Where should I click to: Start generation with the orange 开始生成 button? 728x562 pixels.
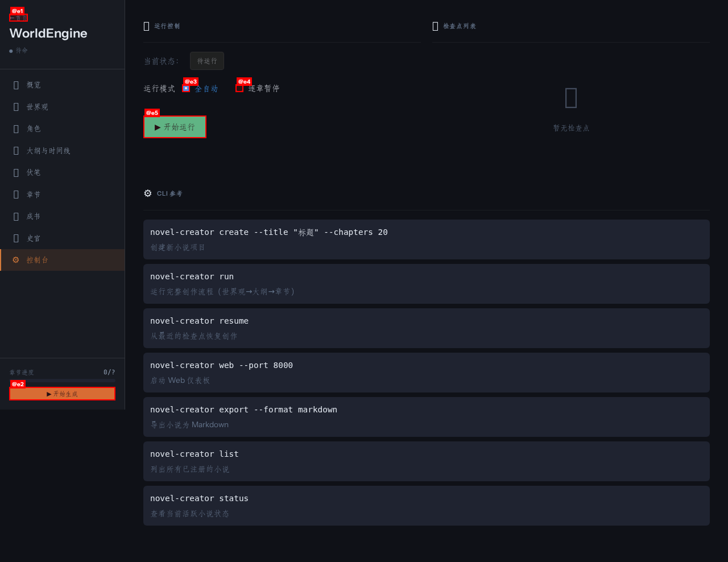63,394
